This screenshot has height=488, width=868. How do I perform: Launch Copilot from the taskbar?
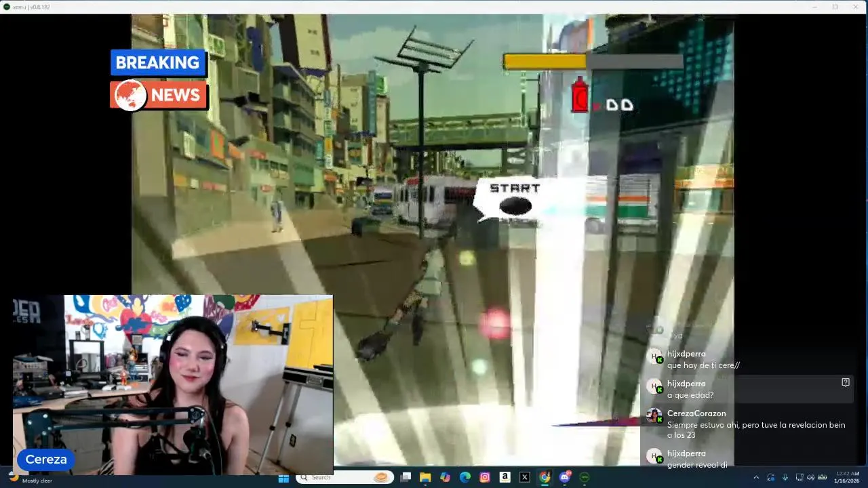tap(445, 477)
